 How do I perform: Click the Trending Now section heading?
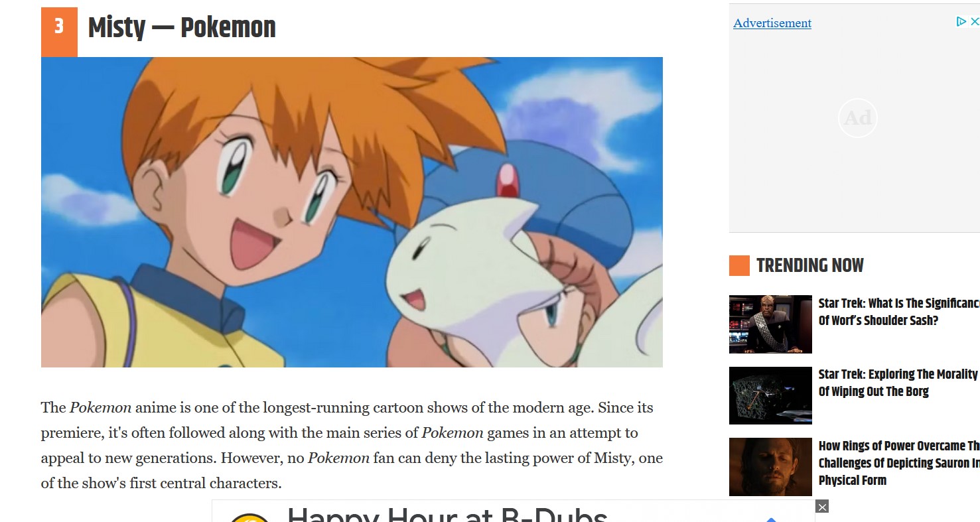pyautogui.click(x=810, y=265)
